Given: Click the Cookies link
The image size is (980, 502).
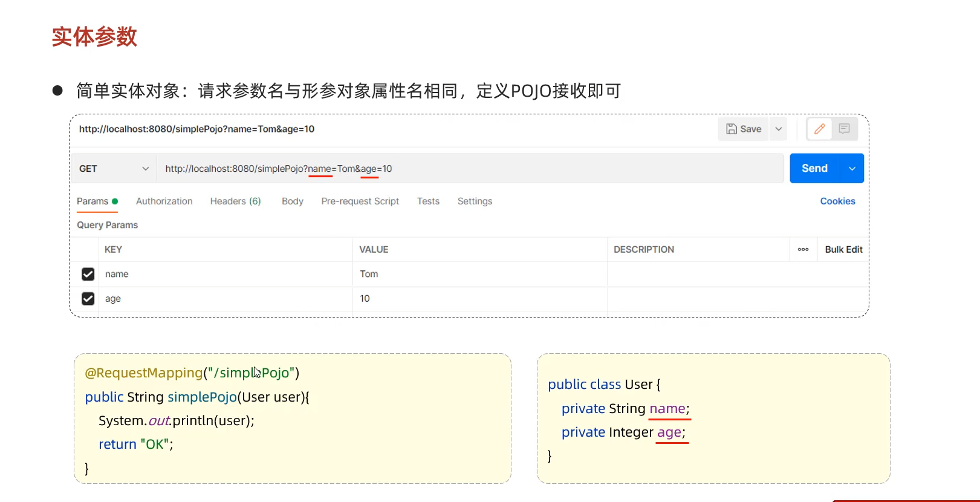Looking at the screenshot, I should [837, 201].
